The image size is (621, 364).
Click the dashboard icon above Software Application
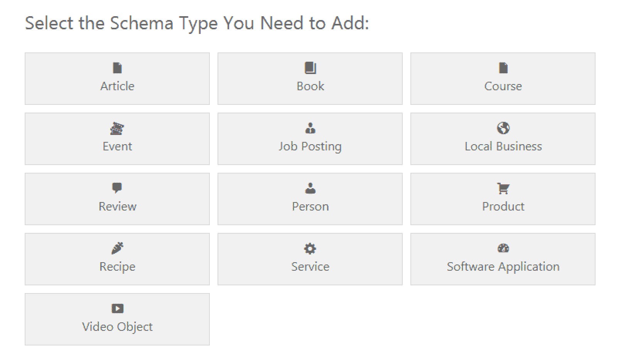(x=503, y=248)
